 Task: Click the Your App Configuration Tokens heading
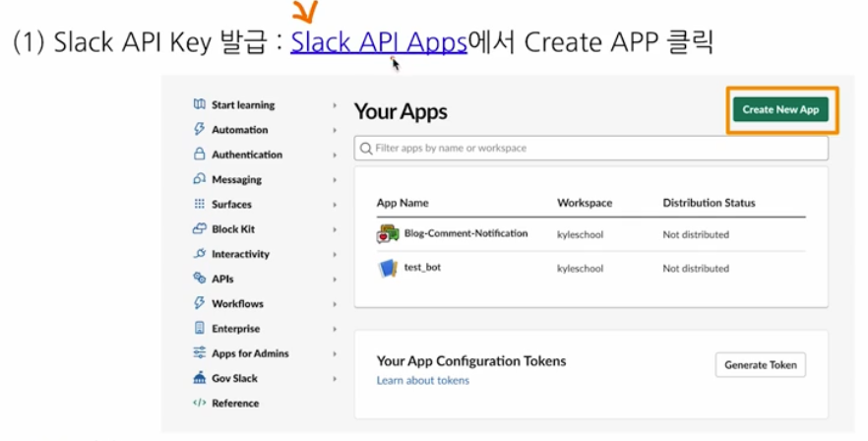point(471,361)
